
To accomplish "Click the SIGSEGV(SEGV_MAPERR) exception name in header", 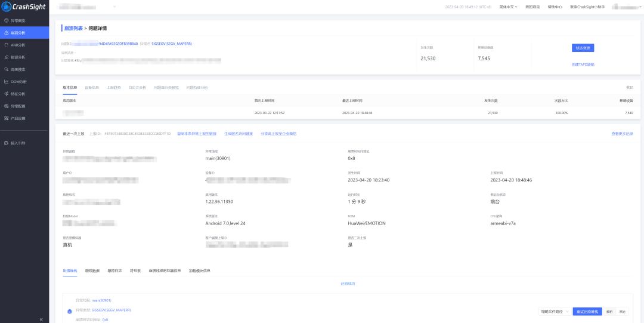I will [x=172, y=43].
